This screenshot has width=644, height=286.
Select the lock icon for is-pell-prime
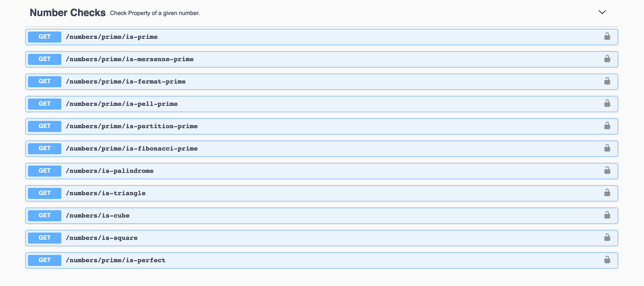[x=607, y=104]
